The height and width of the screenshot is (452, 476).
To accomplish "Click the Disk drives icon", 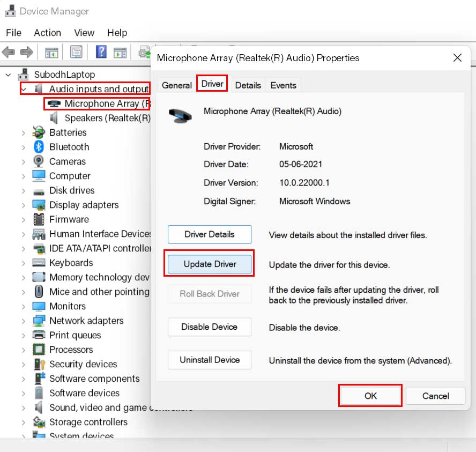I will coord(39,190).
